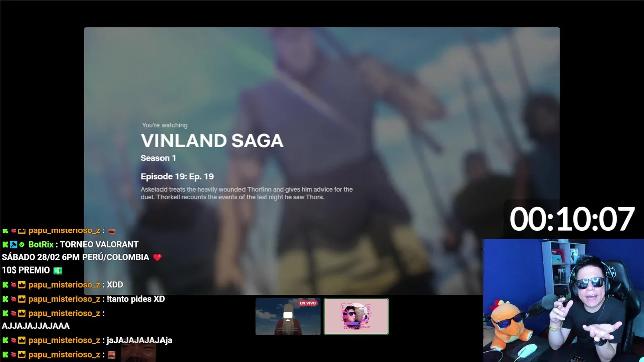Click the crown badge in the XDD message row
The image size is (644, 362).
point(22,285)
